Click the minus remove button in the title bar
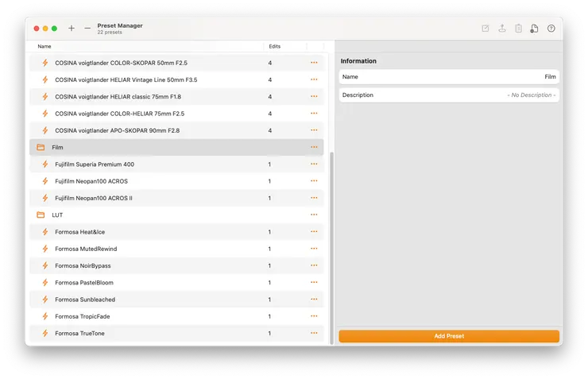Image resolution: width=588 pixels, height=379 pixels. tap(87, 28)
